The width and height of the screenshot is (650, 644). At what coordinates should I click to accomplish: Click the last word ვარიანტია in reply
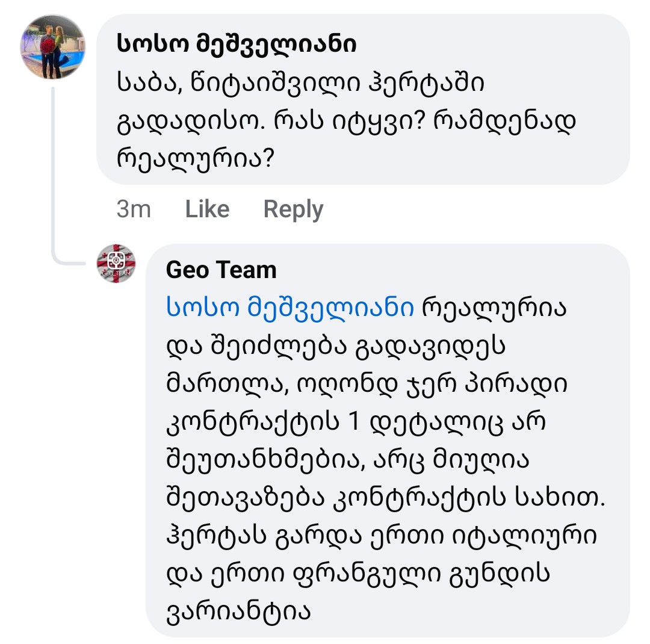click(238, 611)
